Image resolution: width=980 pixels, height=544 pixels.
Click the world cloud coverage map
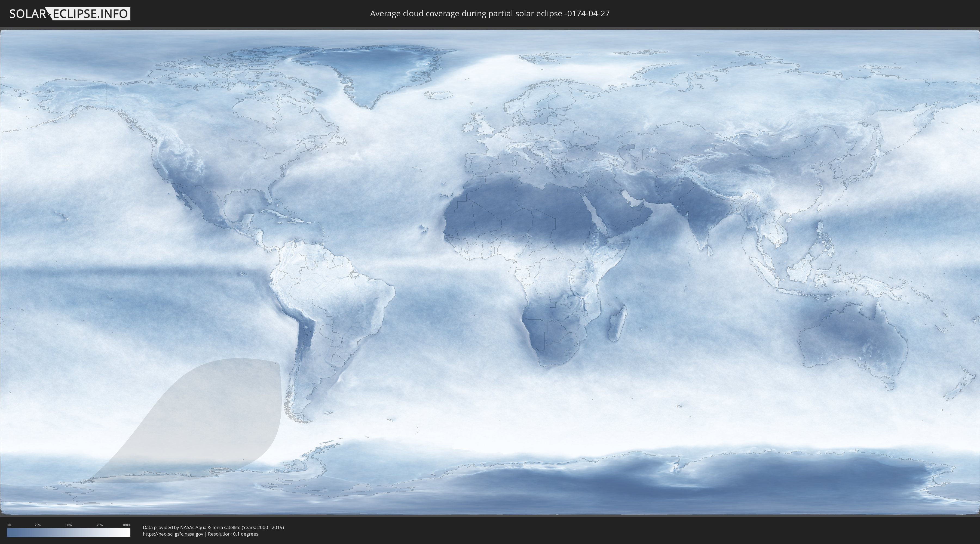coord(490,272)
